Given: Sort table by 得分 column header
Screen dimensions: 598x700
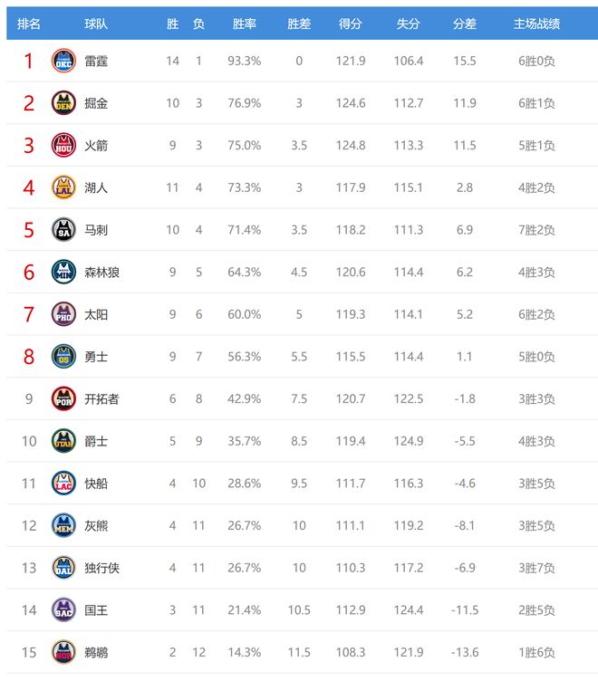Looking at the screenshot, I should (x=351, y=24).
